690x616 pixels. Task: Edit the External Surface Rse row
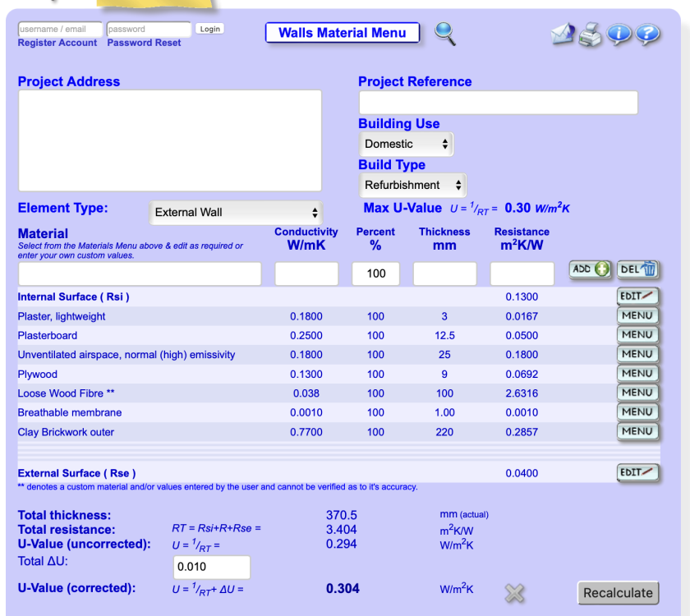point(637,472)
